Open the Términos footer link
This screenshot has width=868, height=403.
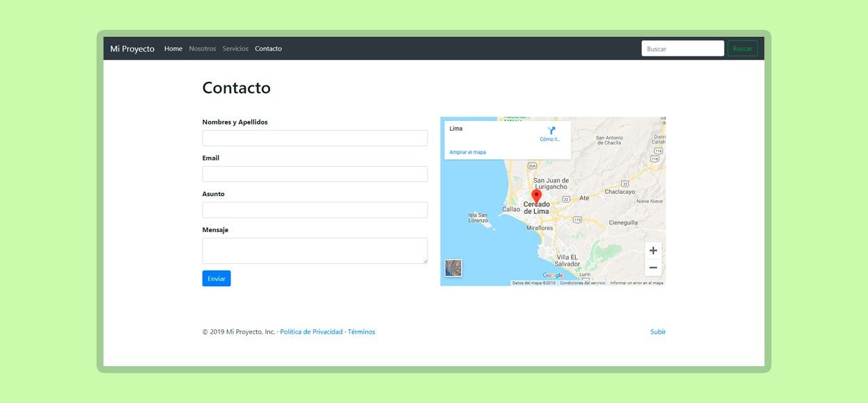(x=361, y=332)
